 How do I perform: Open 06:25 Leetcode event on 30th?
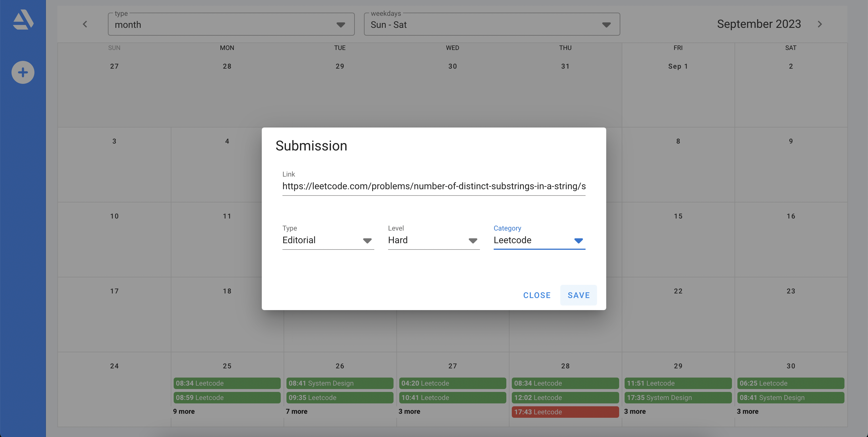pos(790,383)
